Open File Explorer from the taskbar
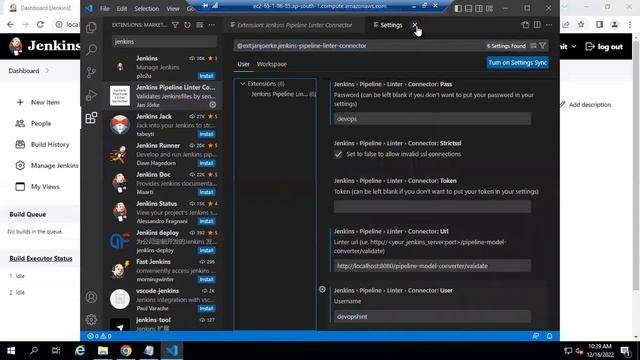The image size is (640, 360). [x=103, y=351]
